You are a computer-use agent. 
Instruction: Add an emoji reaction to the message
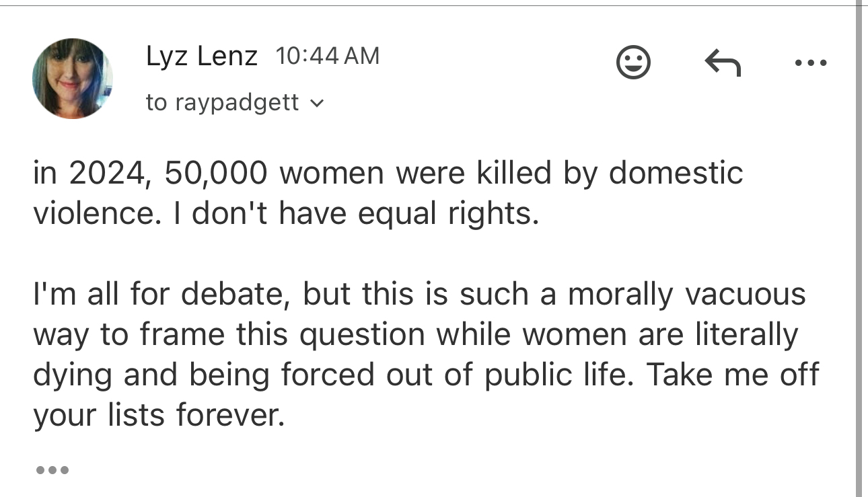pyautogui.click(x=633, y=63)
